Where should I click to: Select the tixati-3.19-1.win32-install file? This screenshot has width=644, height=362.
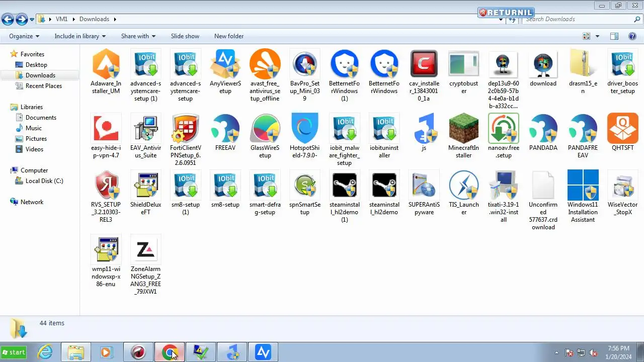tap(504, 186)
